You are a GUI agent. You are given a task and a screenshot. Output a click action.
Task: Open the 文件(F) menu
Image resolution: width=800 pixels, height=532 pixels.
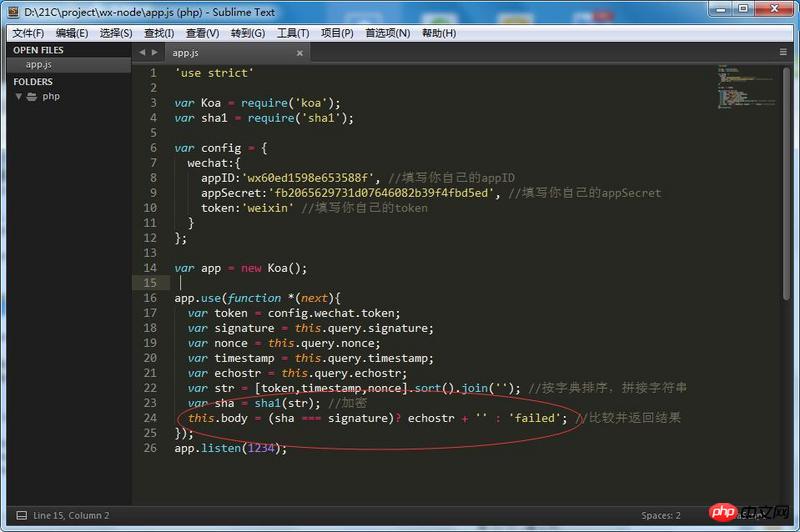(x=28, y=33)
